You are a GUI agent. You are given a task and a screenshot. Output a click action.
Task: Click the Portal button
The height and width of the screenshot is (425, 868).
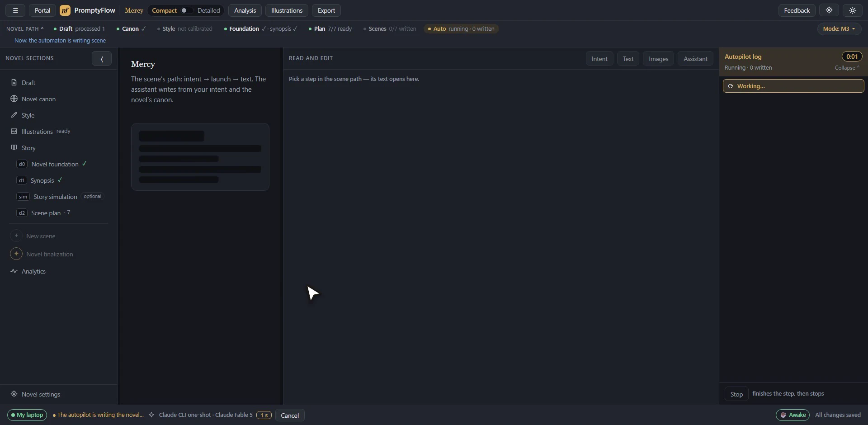click(42, 10)
